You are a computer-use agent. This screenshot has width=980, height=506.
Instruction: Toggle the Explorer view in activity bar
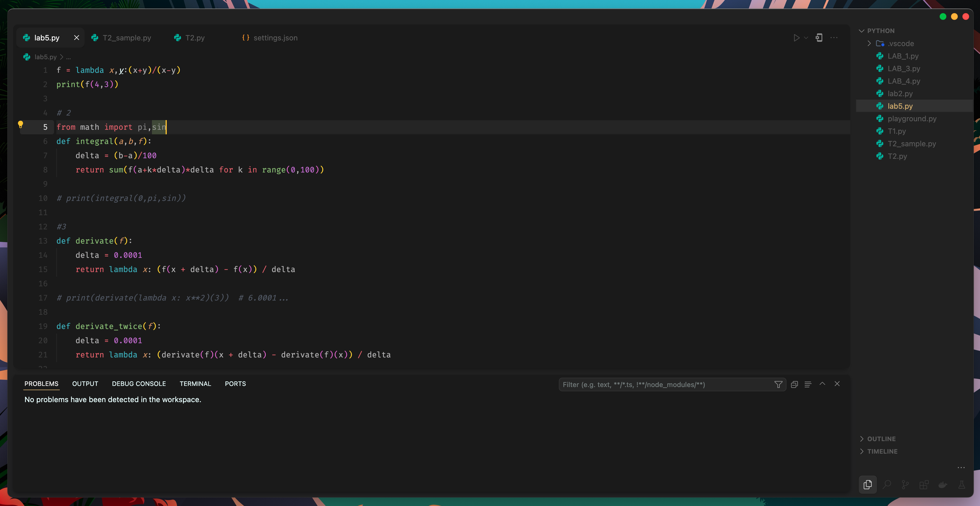868,484
